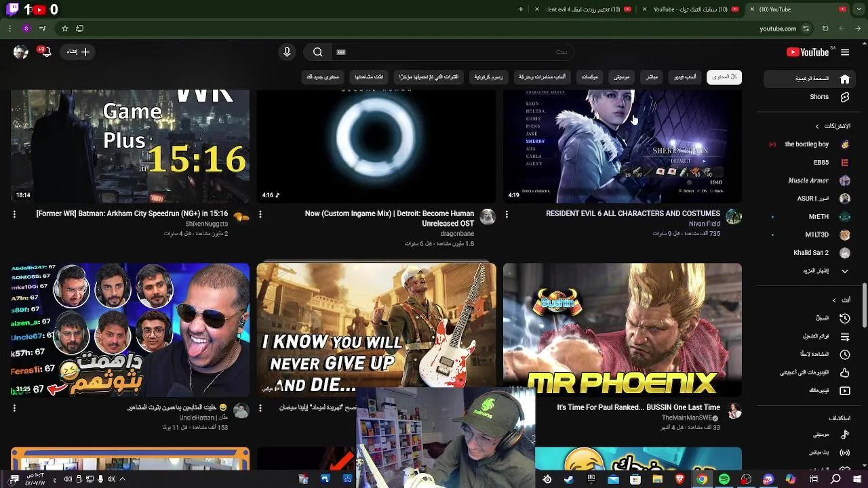
Task: Bookmark this page with star icon
Action: (65, 28)
